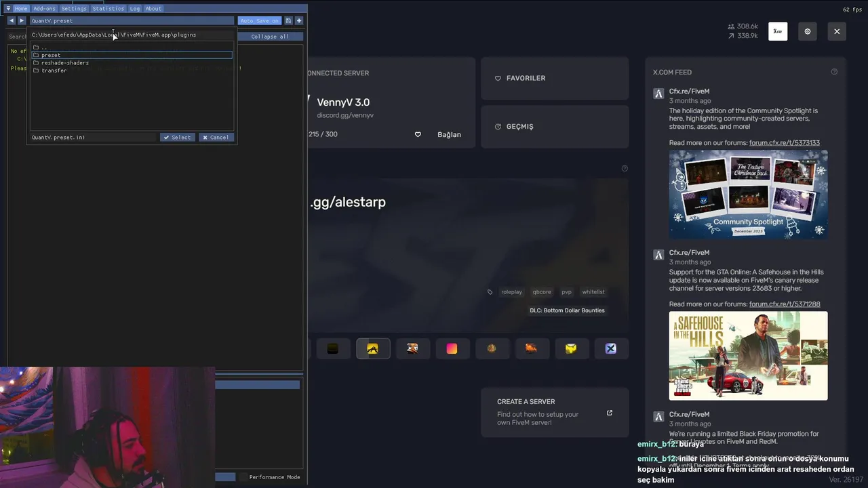Viewport: 868px width, 488px height.
Task: Open the GEÇMİŞ history section
Action: click(555, 127)
